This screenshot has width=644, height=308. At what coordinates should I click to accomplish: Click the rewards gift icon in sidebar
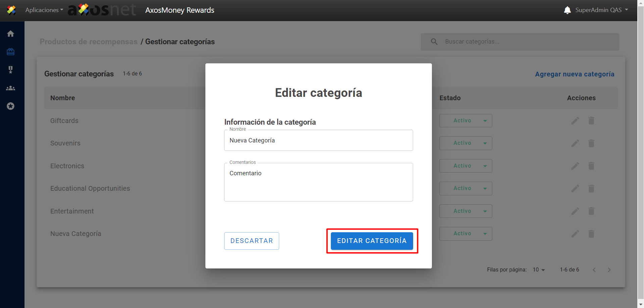[11, 52]
